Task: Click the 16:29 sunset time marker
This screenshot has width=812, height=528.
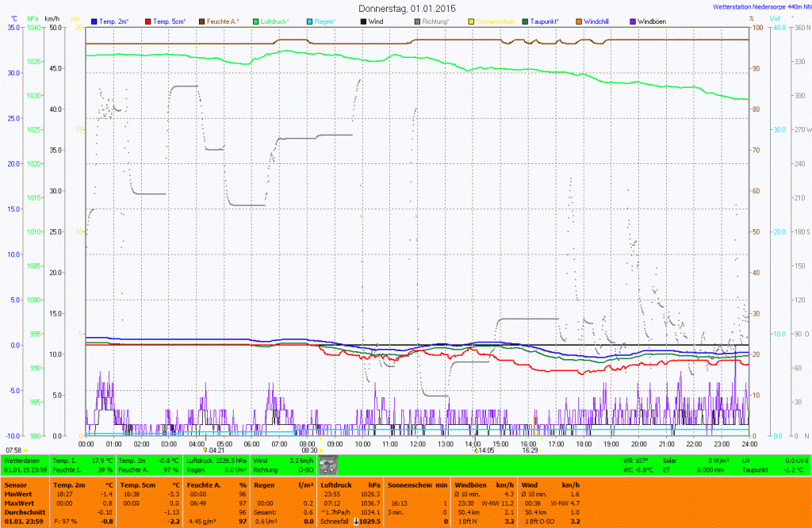Action: point(530,450)
